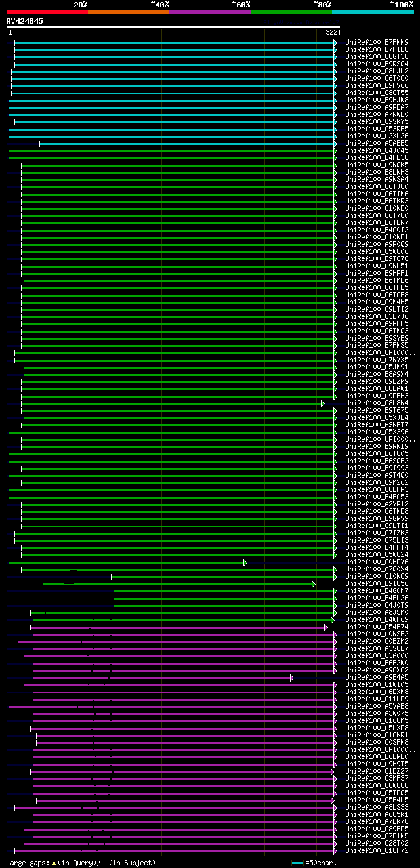
Task: Open hit UniRef100_B9RSQ4
Action: click(377, 64)
